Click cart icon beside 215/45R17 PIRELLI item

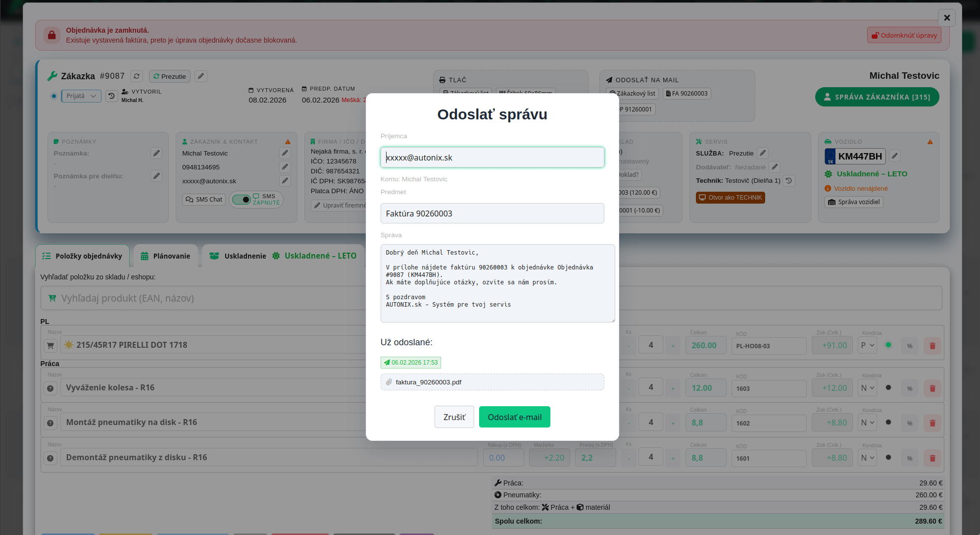click(x=50, y=346)
